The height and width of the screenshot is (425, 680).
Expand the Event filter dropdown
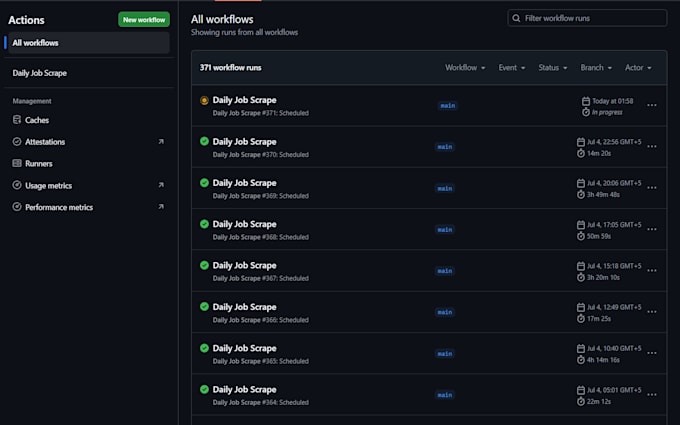coord(512,68)
